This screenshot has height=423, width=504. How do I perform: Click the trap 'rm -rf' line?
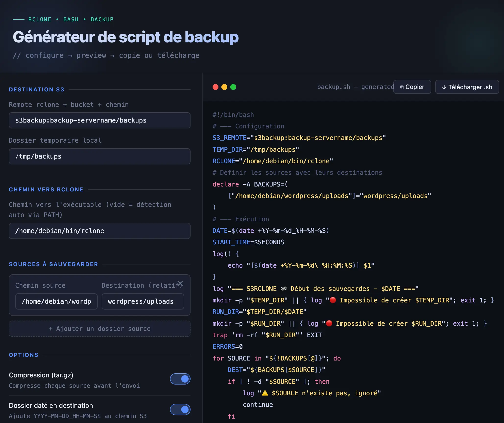tap(267, 335)
